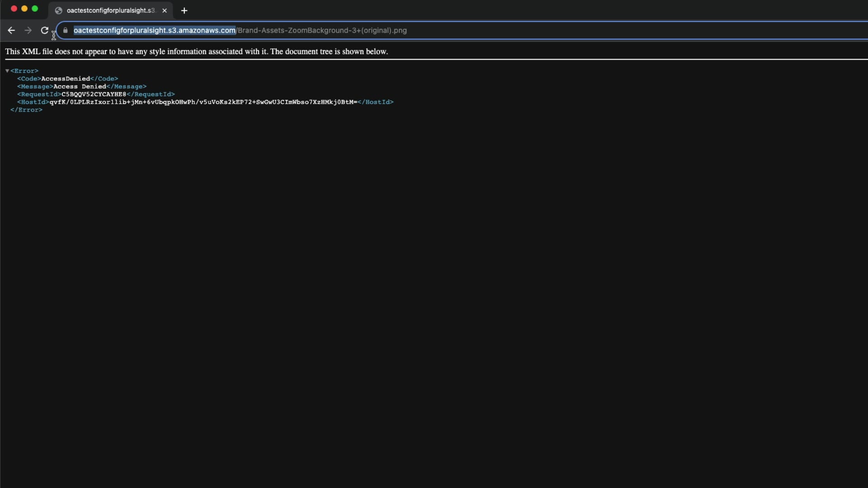Open site info via the lock icon
Viewport: 868px width, 488px height.
(66, 30)
